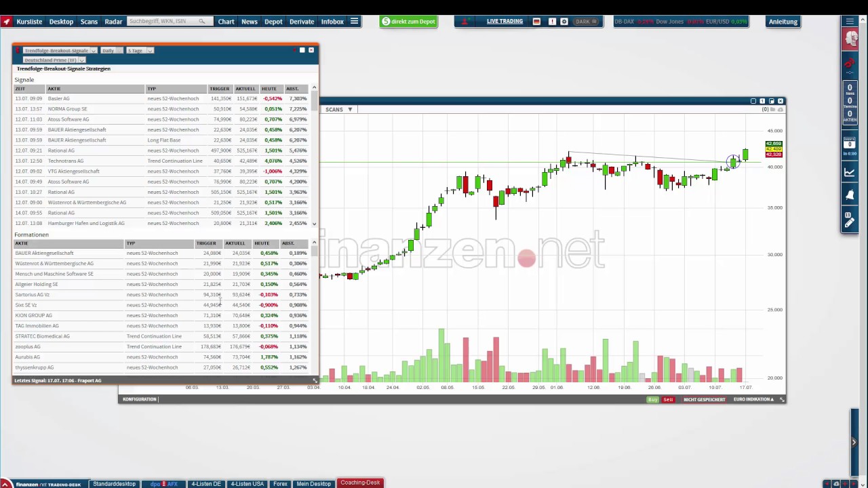Open the Events calendar counter in sidebar
Viewport: 868px width, 488px height.
pyautogui.click(x=850, y=144)
